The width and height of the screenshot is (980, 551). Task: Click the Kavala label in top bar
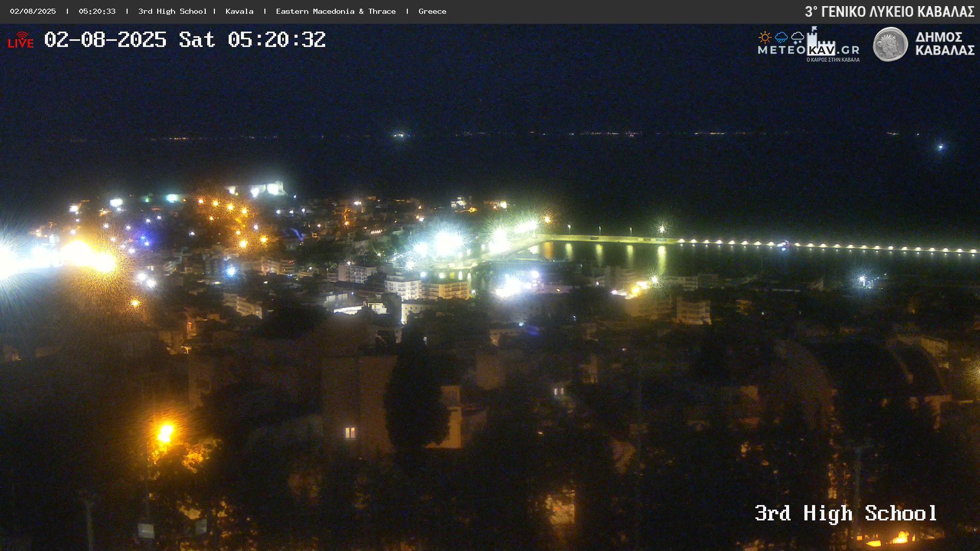[x=239, y=11]
